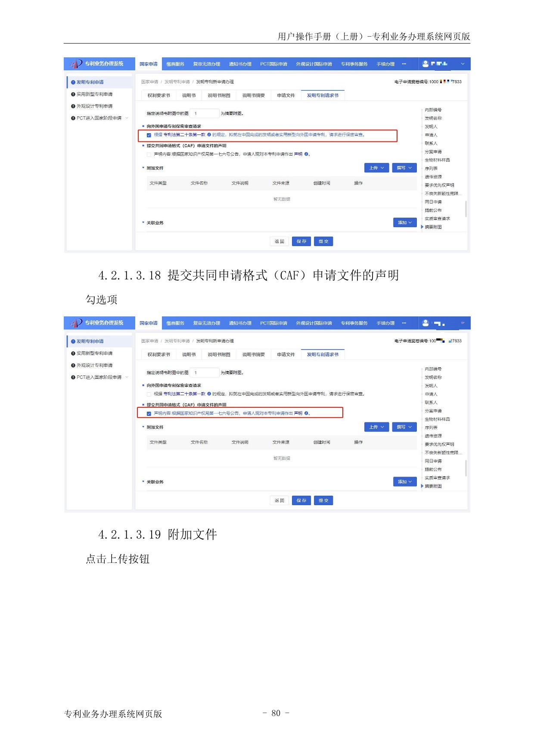Image resolution: width=534 pixels, height=756 pixels.
Task: Open the 撰写 dropdown in upper screenshot
Action: pos(404,168)
